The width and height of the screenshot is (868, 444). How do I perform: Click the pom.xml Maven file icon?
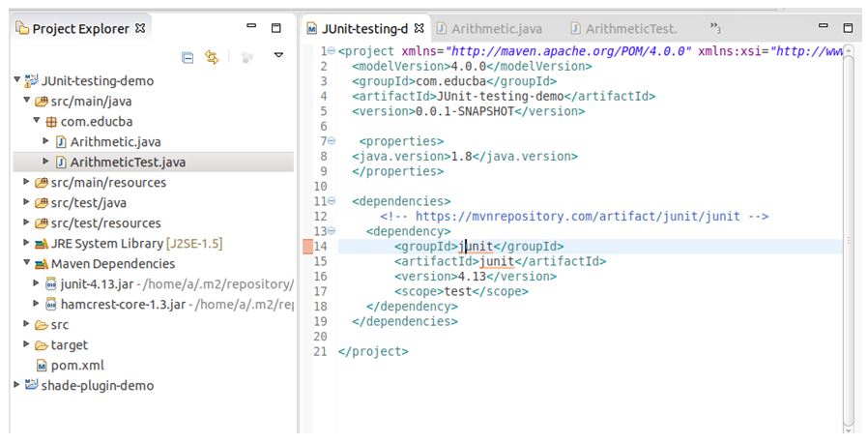[42, 366]
